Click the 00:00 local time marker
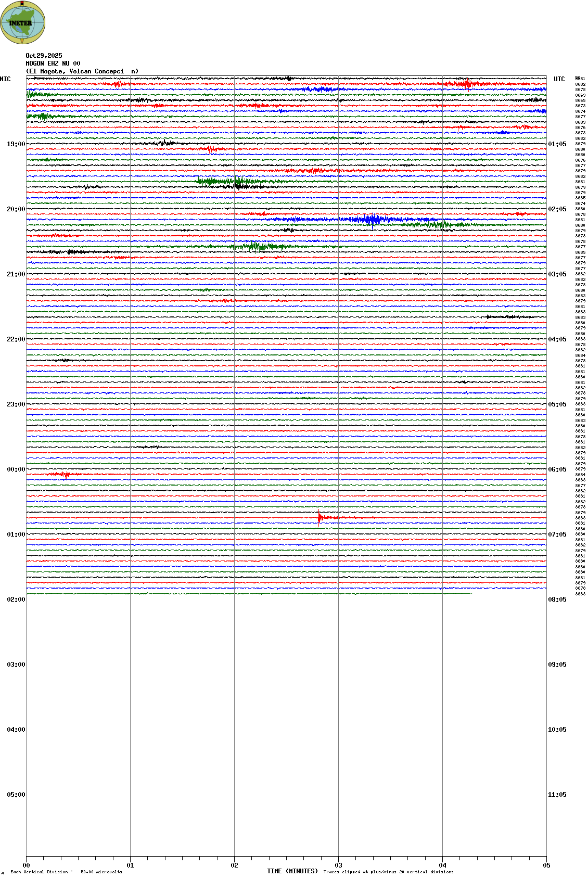The width and height of the screenshot is (588, 879). click(x=16, y=469)
